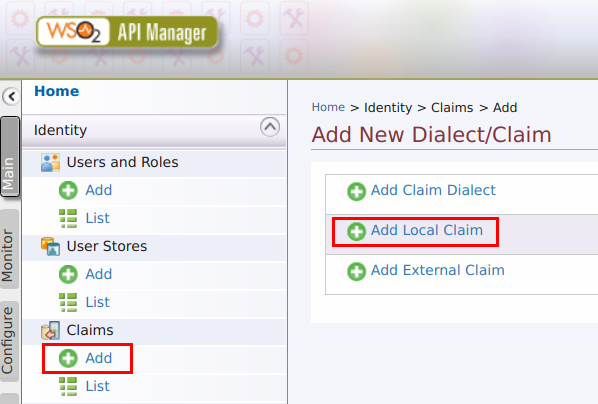This screenshot has height=404, width=598.
Task: Click the Identity section header
Action: (x=154, y=130)
